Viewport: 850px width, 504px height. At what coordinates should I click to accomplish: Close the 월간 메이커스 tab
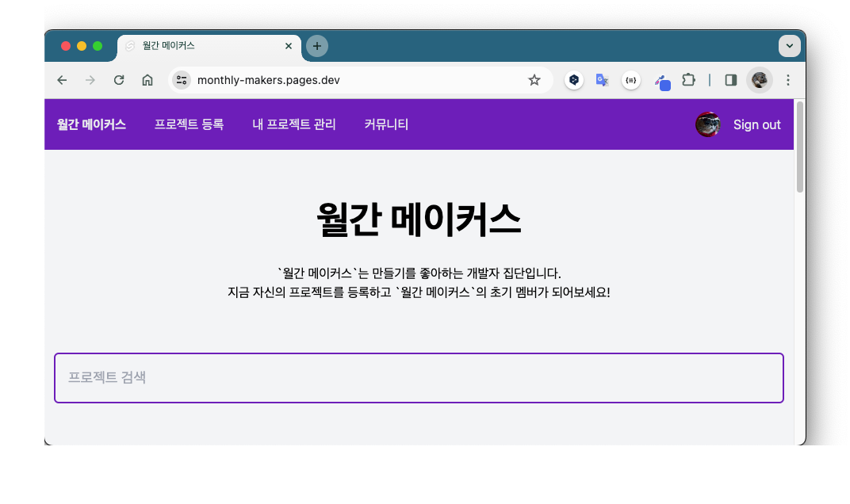[x=289, y=46]
